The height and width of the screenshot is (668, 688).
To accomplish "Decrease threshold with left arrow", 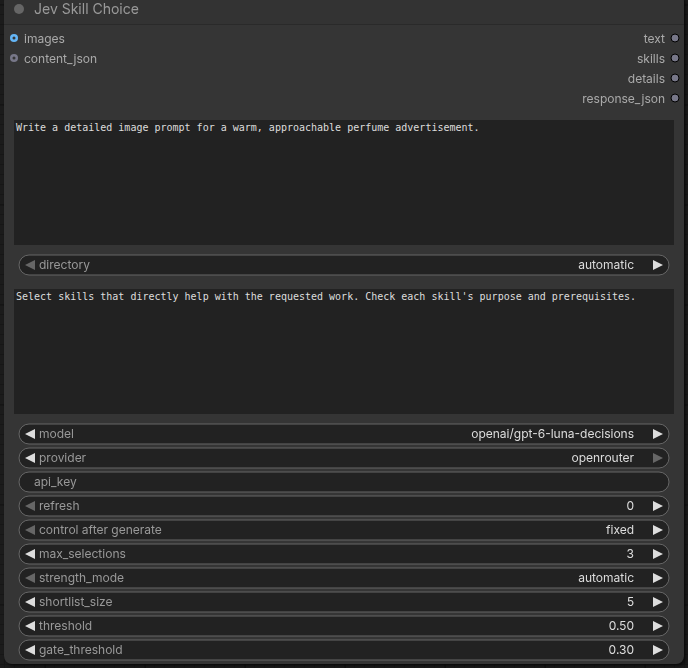I will coord(30,626).
